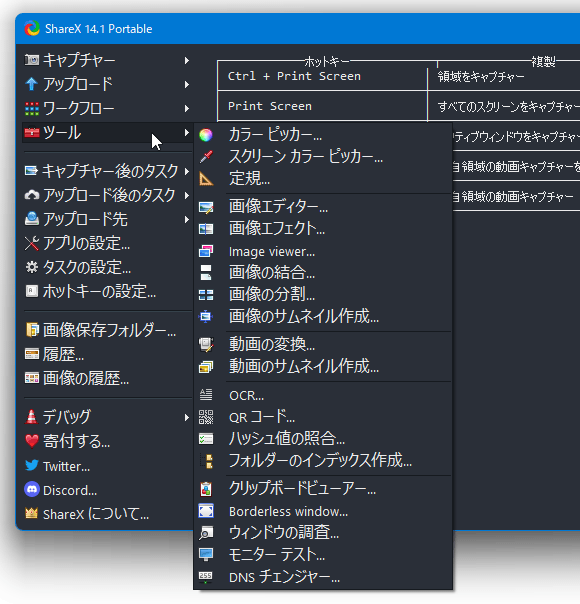This screenshot has height=604, width=580.
Task: Choose Borderless window... entry
Action: coord(323,512)
